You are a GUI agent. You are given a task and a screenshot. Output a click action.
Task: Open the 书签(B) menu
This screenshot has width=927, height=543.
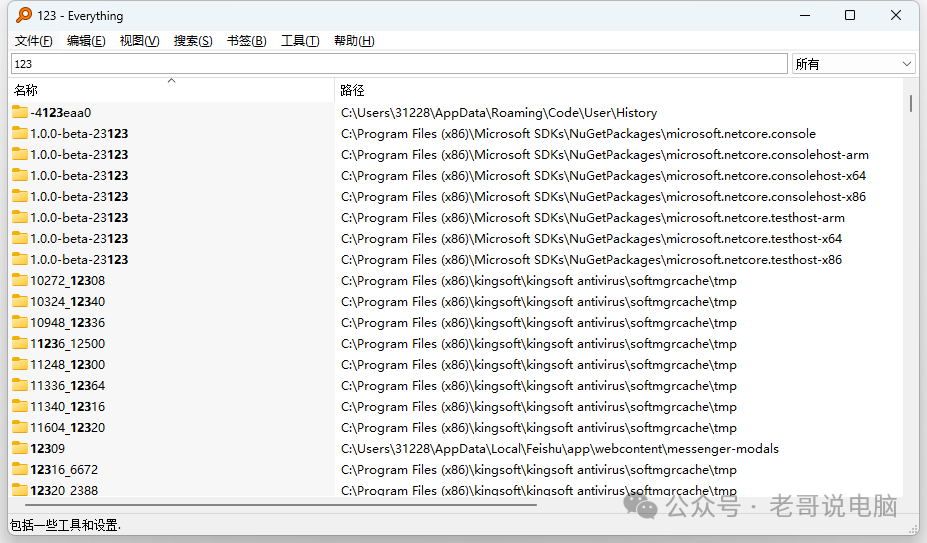246,41
